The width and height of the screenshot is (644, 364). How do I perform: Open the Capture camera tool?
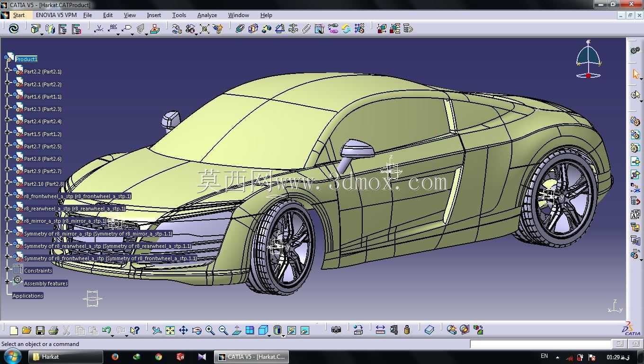[336, 330]
